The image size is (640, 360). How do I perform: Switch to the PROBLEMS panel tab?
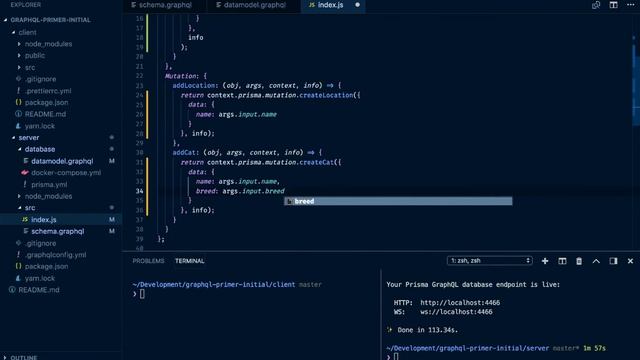coord(148,261)
